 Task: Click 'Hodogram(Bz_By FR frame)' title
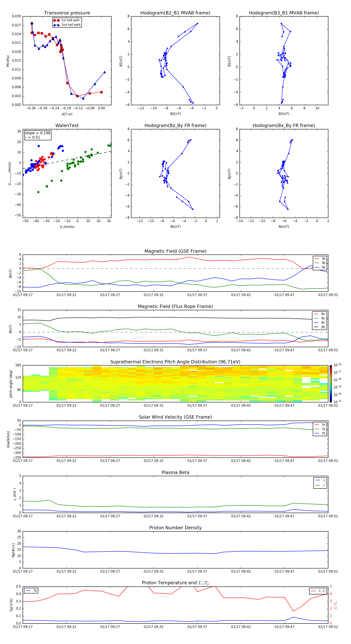pyautogui.click(x=175, y=125)
